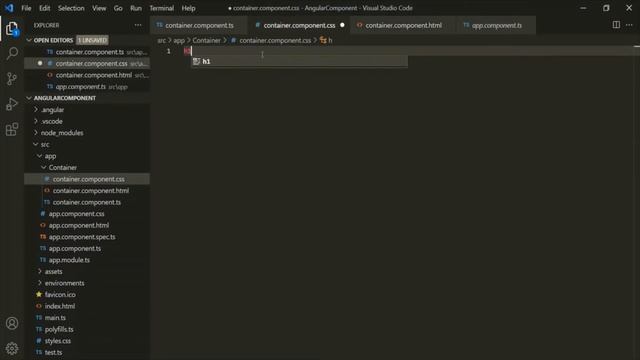The height and width of the screenshot is (360, 640).
Task: Open container.component.ts in the Container folder
Action: [x=87, y=202]
